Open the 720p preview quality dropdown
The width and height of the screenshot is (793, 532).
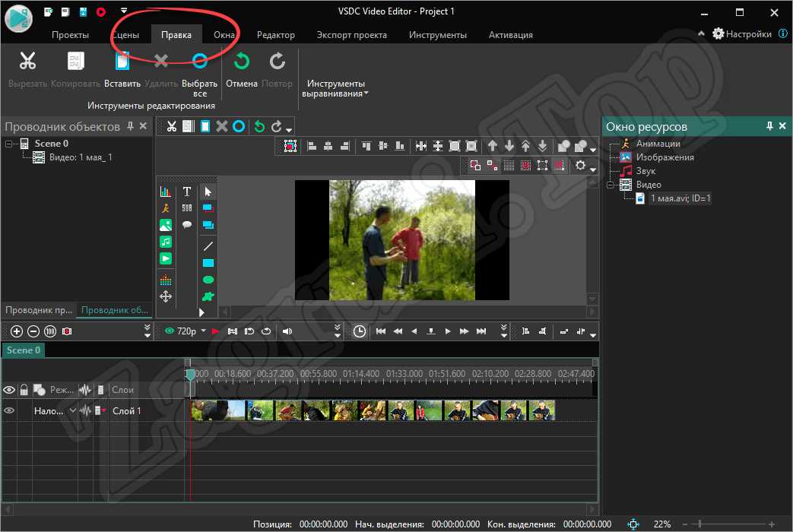[203, 331]
